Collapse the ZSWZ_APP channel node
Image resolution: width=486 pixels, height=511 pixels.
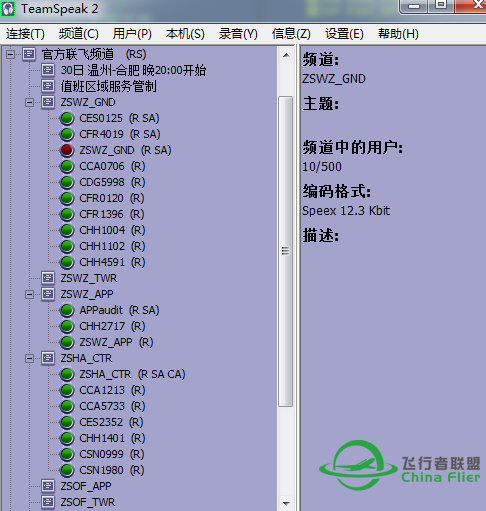point(29,294)
